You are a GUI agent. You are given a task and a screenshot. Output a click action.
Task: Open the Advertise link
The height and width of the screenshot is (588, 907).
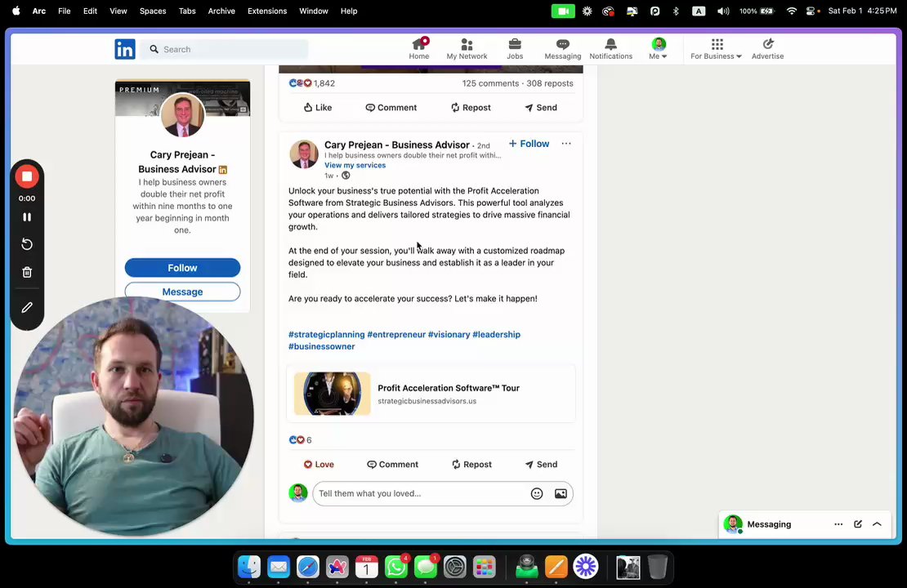(767, 49)
